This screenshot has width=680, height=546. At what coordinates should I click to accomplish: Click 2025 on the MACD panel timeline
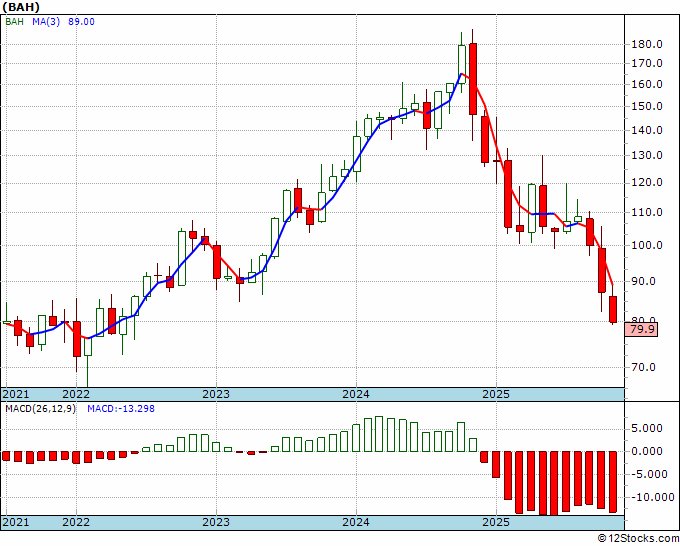pyautogui.click(x=496, y=522)
